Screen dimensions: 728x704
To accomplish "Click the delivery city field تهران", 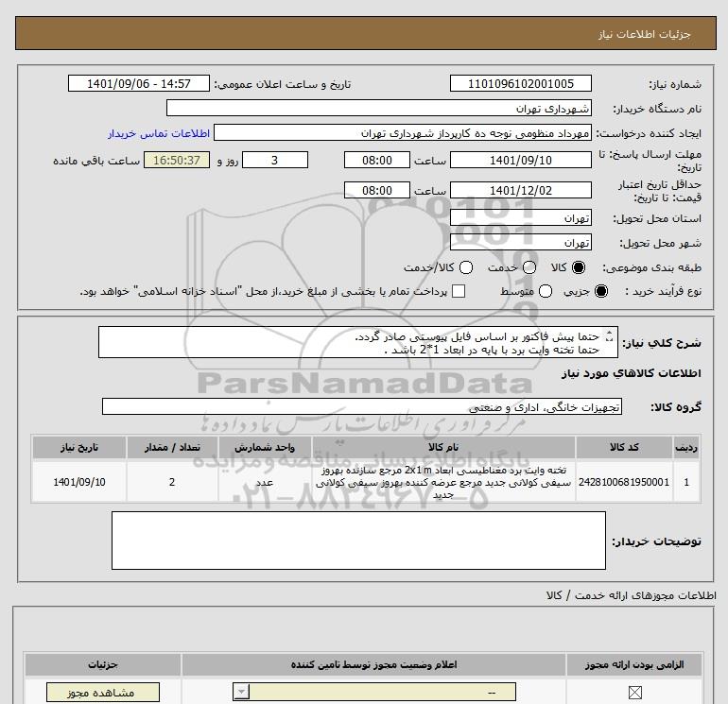I will (x=521, y=242).
